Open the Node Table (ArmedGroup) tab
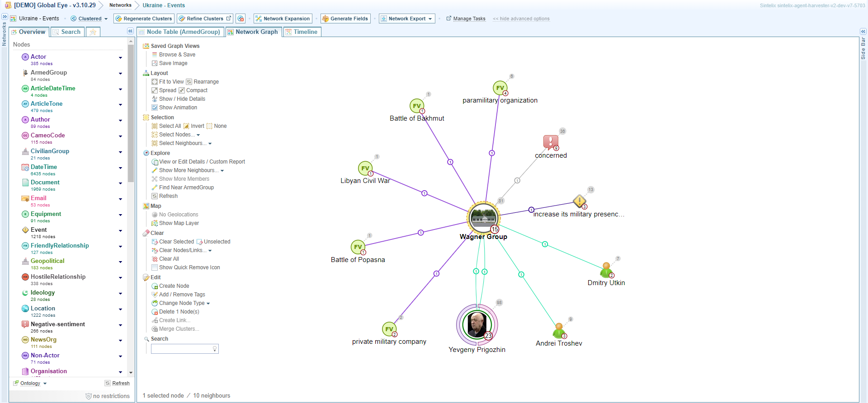 coord(180,32)
